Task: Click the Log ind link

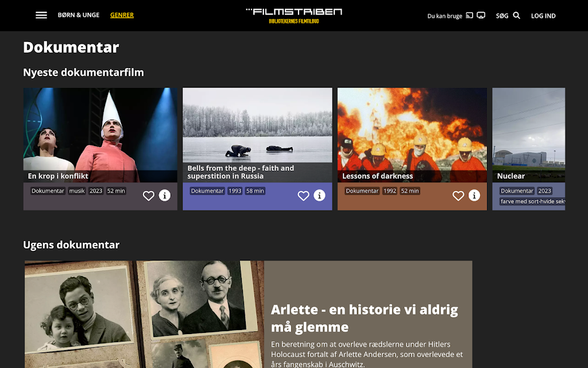Action: tap(543, 16)
